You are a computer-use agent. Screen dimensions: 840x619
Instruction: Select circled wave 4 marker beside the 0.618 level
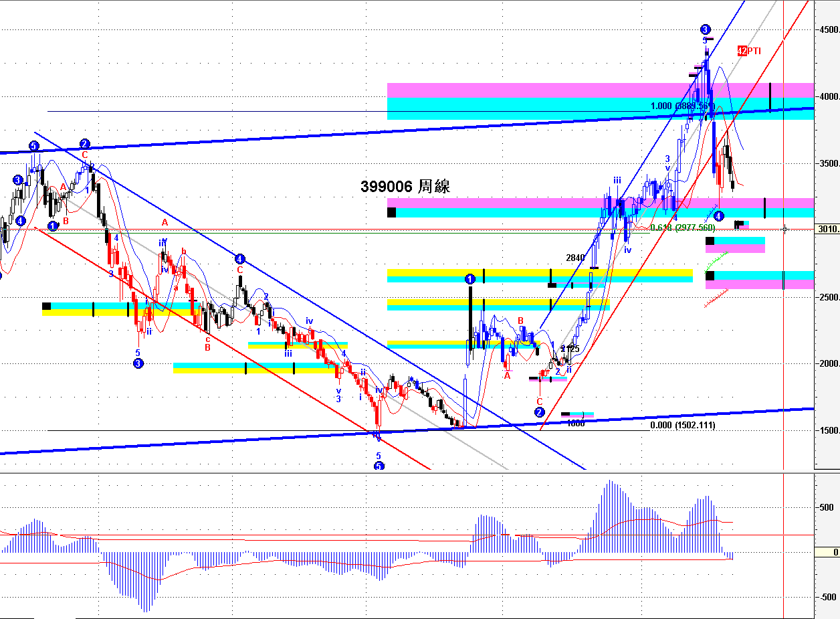point(718,216)
